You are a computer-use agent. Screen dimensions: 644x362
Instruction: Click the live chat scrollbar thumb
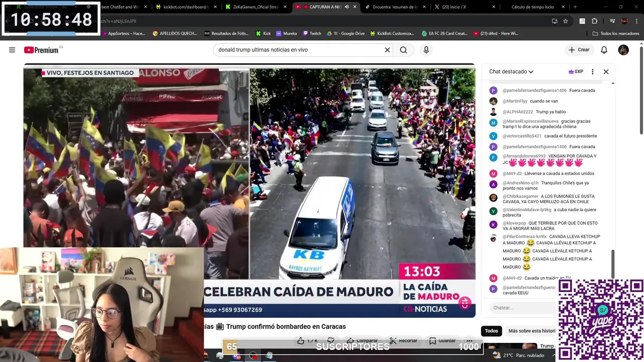tap(612, 264)
